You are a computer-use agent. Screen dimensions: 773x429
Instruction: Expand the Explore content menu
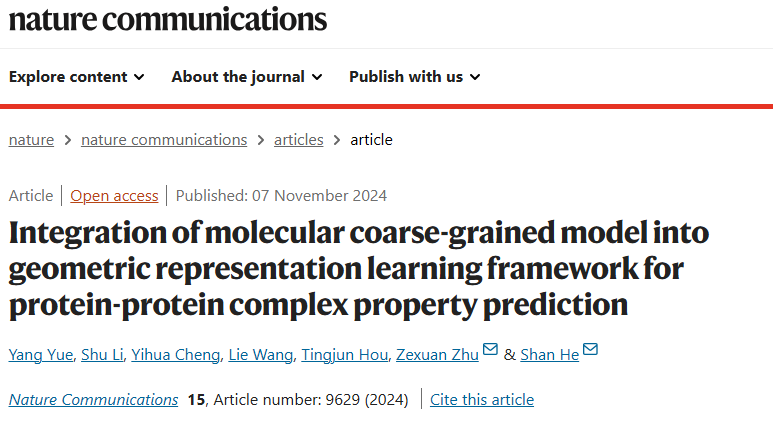click(x=77, y=77)
